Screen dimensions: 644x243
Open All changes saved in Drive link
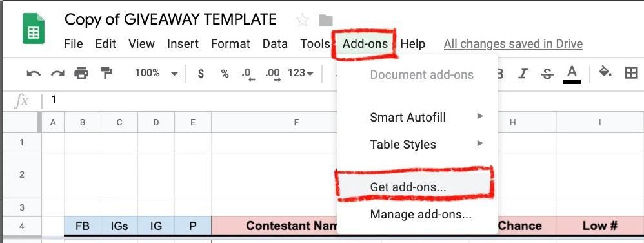(x=513, y=43)
